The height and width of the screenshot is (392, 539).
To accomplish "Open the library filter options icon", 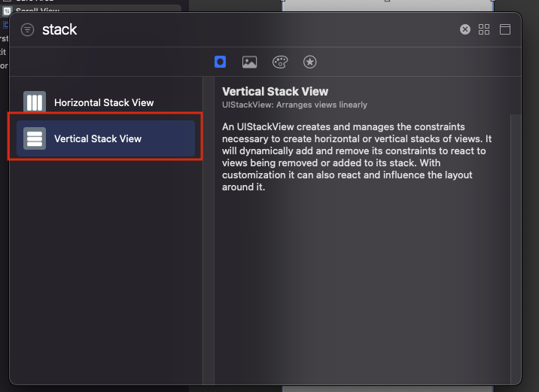I will [28, 29].
